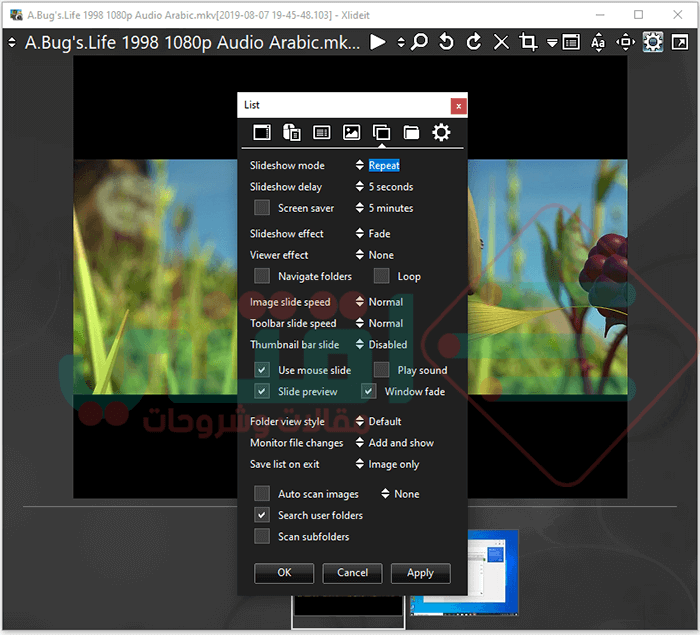Screen dimensions: 700x635
Task: Change Folder view style Default selector
Action: [359, 421]
